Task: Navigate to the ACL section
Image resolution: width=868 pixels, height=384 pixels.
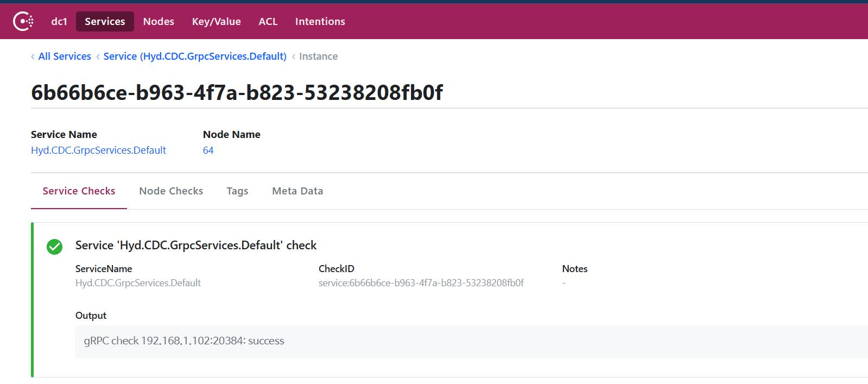Action: [x=268, y=21]
